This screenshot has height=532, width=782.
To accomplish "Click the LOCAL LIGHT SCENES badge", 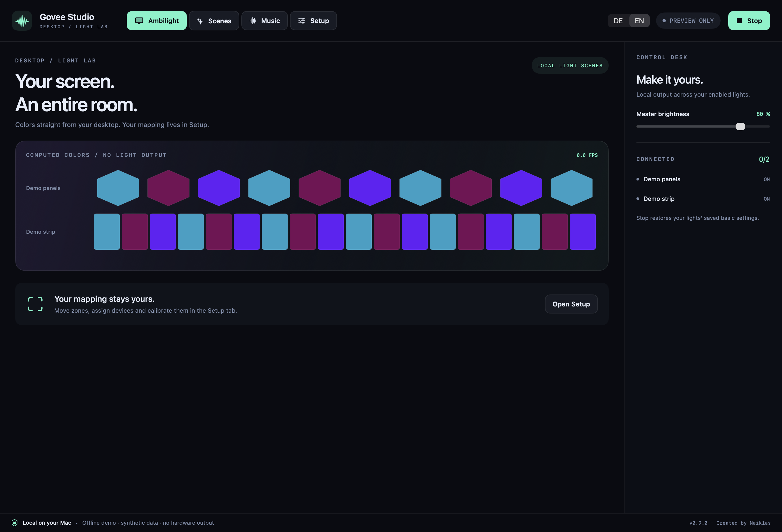I will pyautogui.click(x=570, y=66).
